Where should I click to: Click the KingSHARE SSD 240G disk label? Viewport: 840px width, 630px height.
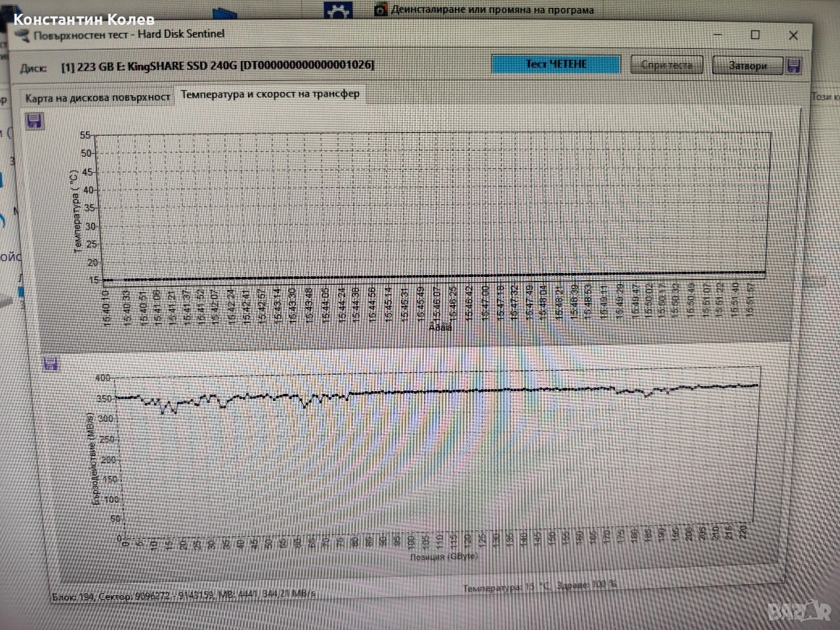click(217, 66)
